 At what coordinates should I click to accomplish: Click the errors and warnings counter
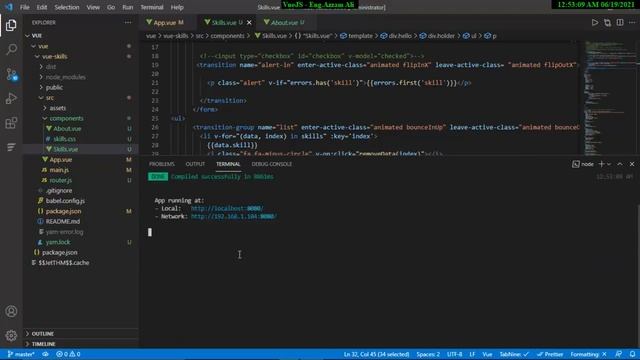[68, 354]
